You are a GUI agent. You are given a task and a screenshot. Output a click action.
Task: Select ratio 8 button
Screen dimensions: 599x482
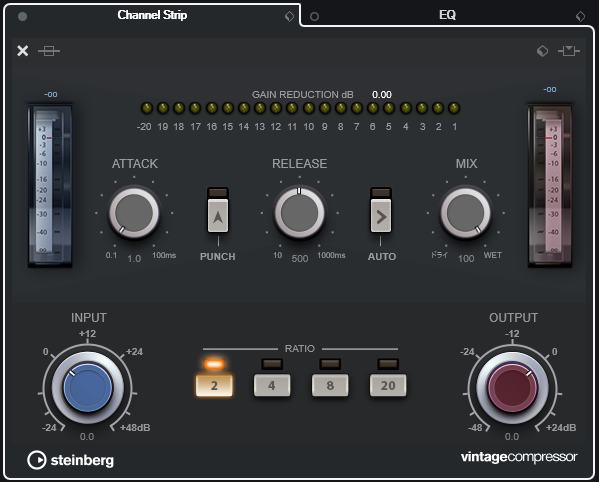330,385
